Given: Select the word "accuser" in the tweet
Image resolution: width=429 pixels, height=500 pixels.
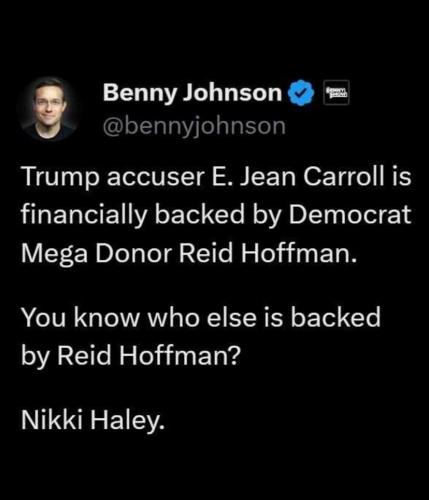Looking at the screenshot, I should tap(155, 177).
